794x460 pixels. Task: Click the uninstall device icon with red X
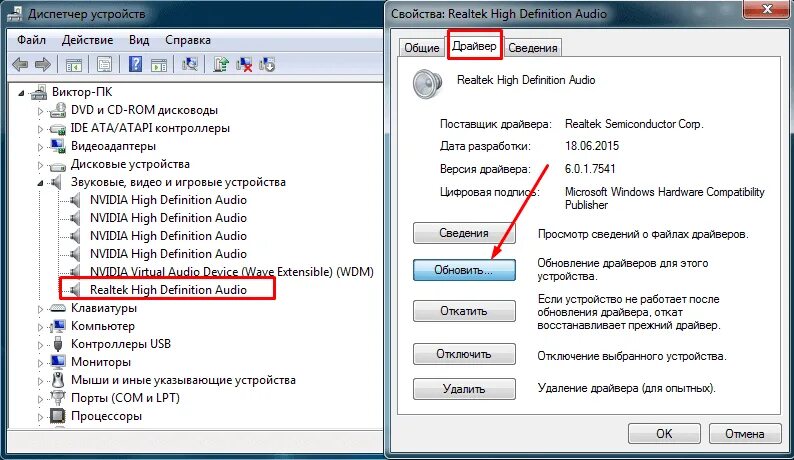click(x=244, y=64)
